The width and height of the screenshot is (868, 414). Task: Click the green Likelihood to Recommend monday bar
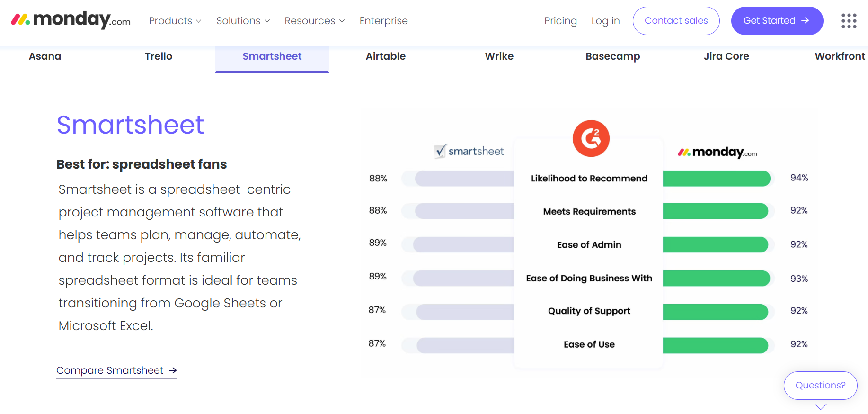[717, 179]
